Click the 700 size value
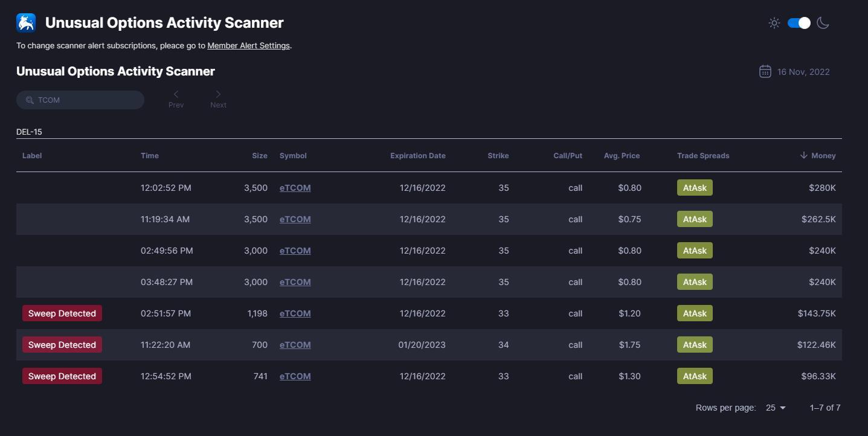The height and width of the screenshot is (436, 868). coord(260,345)
